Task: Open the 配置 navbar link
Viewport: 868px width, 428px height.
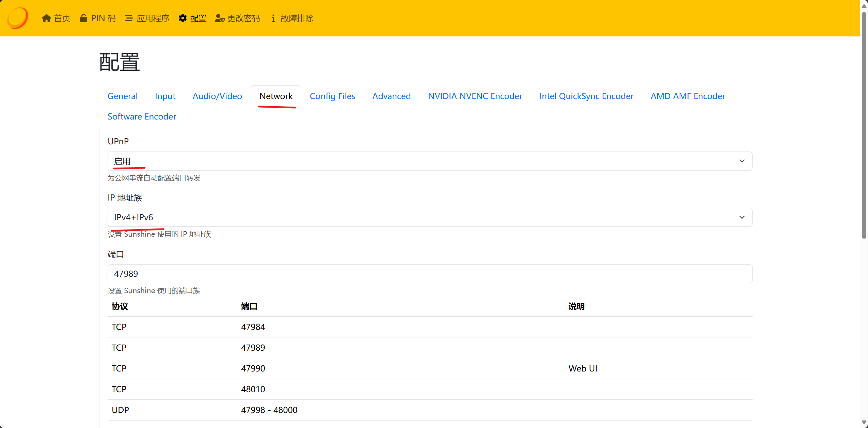Action: tap(192, 18)
